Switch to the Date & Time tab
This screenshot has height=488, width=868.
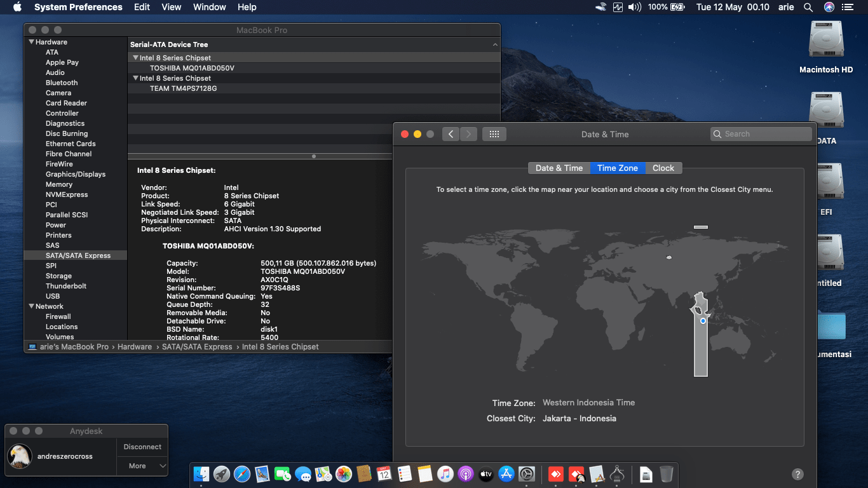click(559, 168)
